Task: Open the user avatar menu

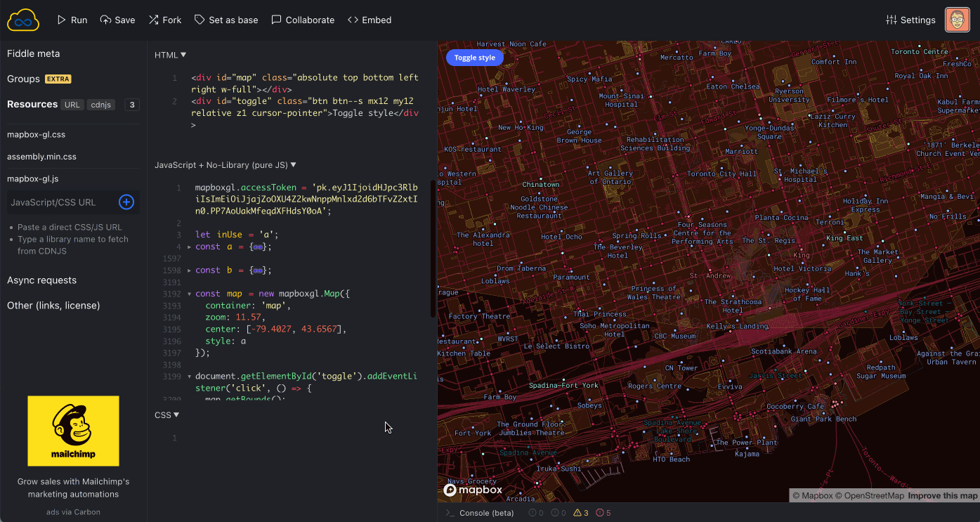Action: pos(957,20)
